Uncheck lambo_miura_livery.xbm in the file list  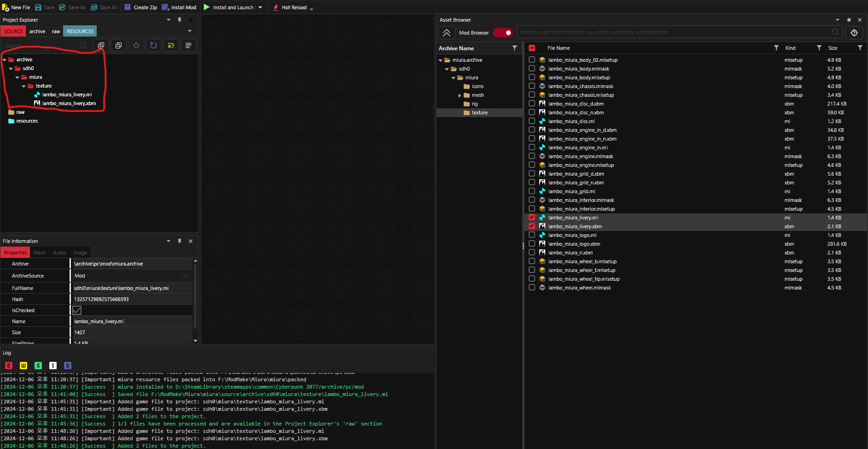click(x=532, y=226)
